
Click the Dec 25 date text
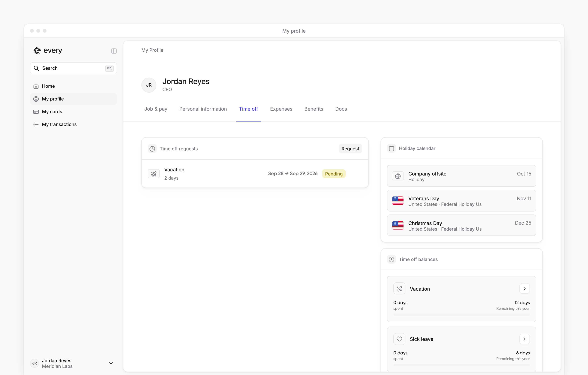click(523, 223)
